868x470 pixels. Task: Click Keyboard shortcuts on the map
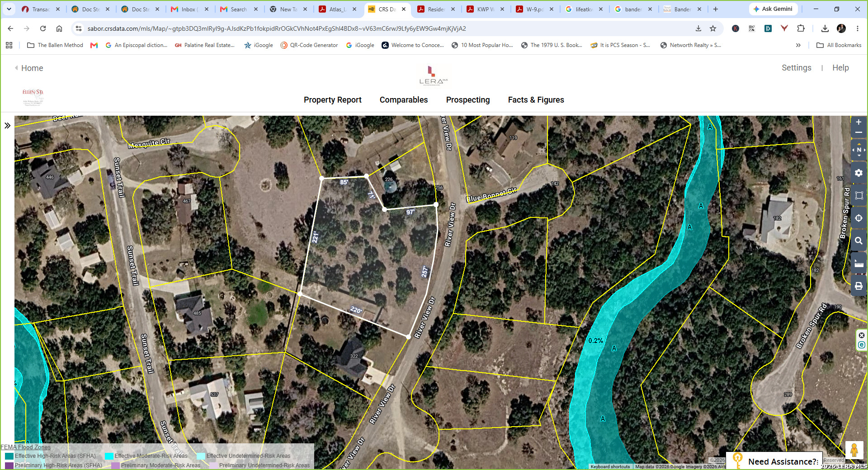click(x=610, y=466)
